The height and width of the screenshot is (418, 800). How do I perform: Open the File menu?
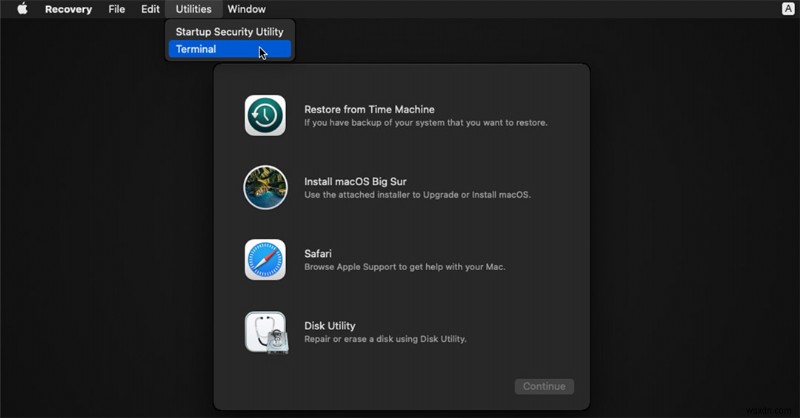(x=117, y=9)
